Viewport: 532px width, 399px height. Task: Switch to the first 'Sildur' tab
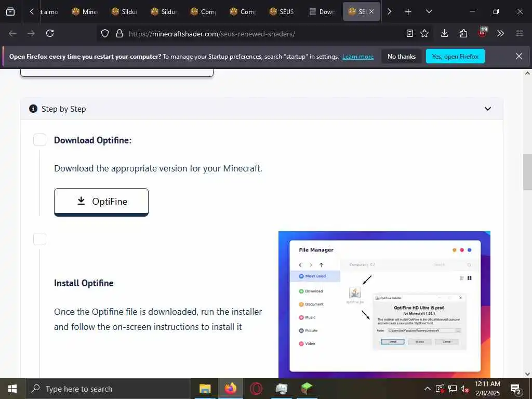125,12
